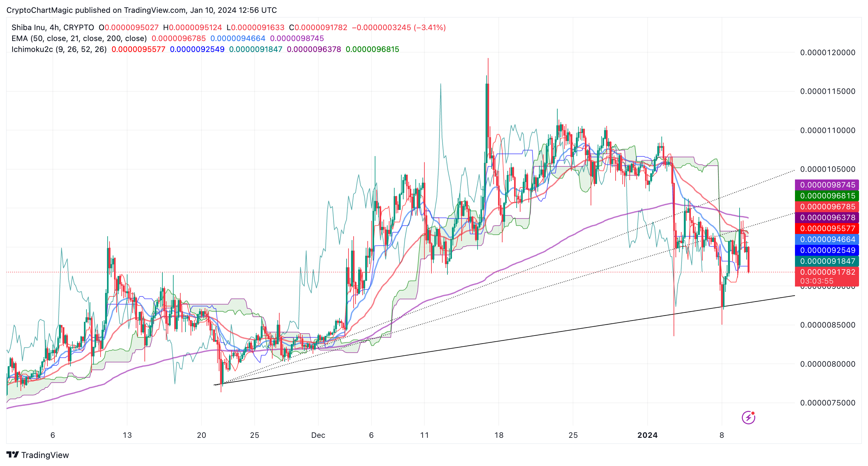
Task: Click the light blue 0.0000094664 price label
Action: pos(827,239)
